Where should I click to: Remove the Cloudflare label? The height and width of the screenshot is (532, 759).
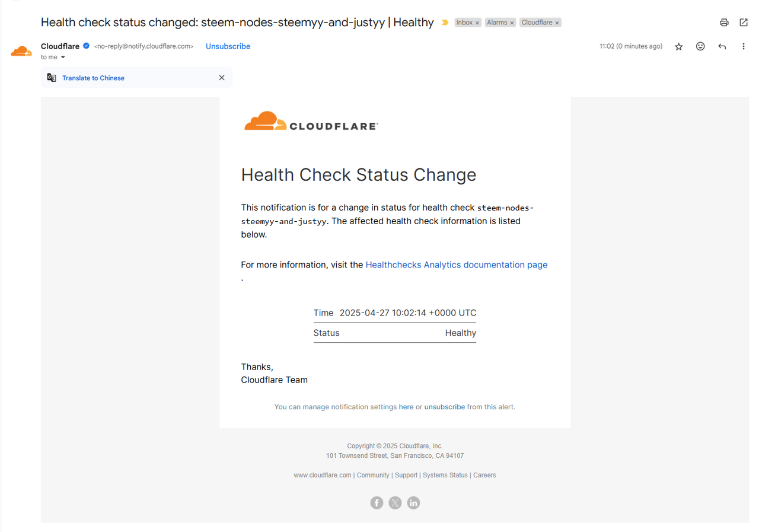coord(557,23)
